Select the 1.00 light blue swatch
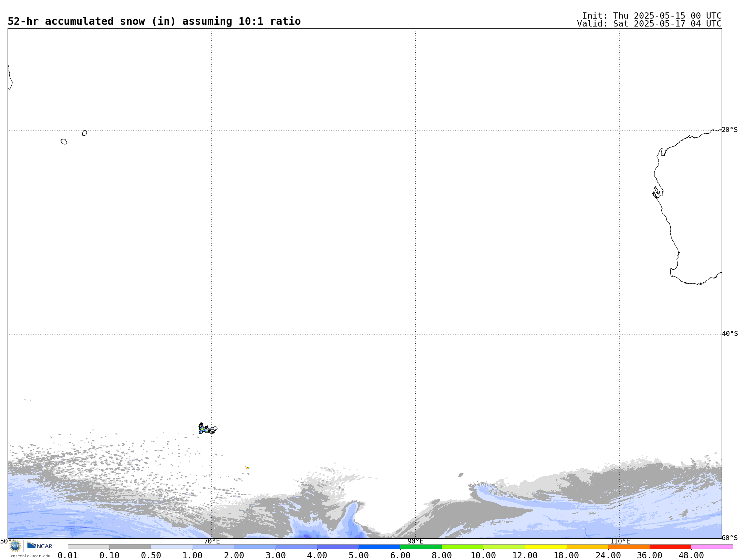 213,547
